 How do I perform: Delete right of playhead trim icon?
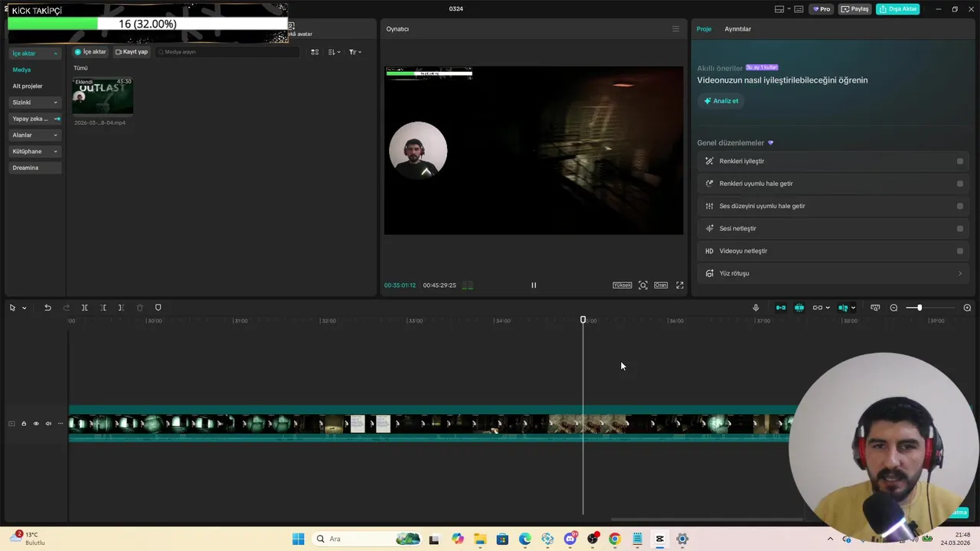[x=121, y=308]
